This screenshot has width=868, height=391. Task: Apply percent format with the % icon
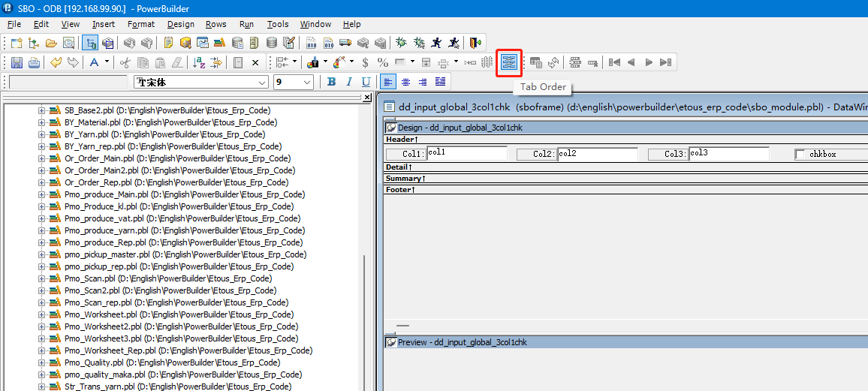click(382, 62)
